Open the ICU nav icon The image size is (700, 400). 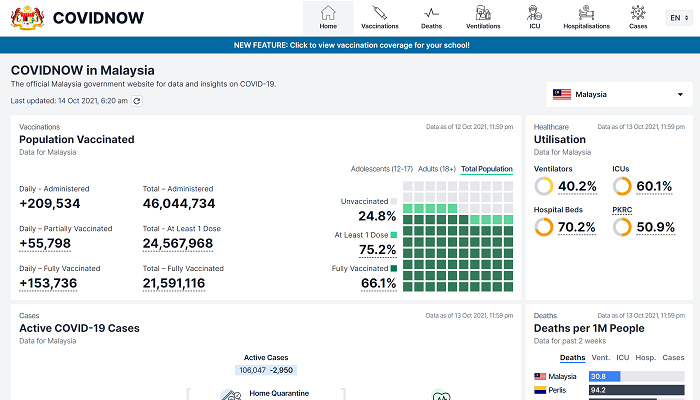click(534, 13)
